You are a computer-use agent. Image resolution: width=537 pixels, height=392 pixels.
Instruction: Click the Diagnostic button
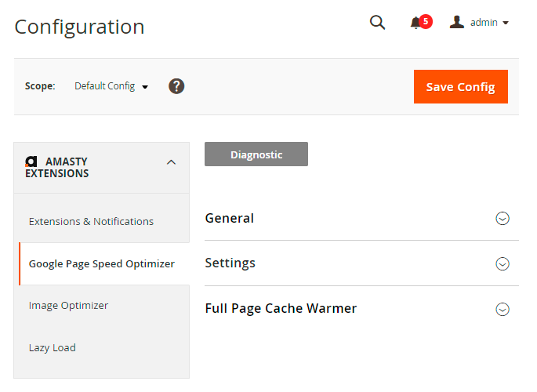click(256, 154)
